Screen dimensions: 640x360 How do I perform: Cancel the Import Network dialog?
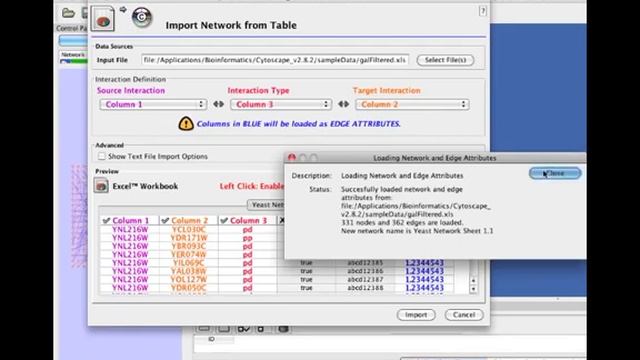tap(464, 315)
